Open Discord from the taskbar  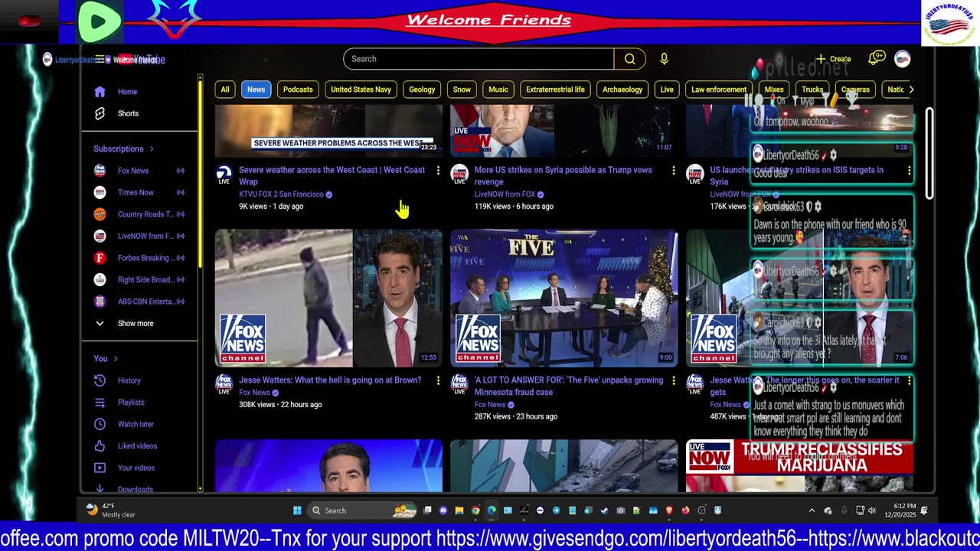point(443,510)
